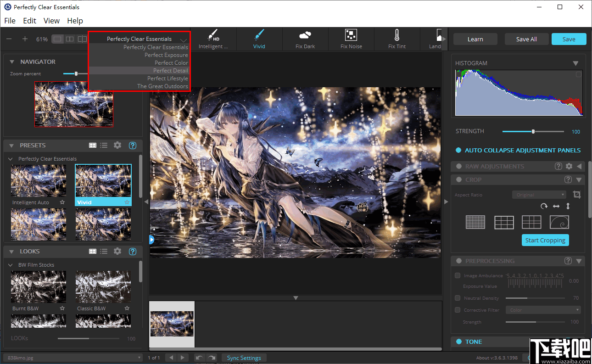Enable Neutral Density checkbox

(458, 298)
